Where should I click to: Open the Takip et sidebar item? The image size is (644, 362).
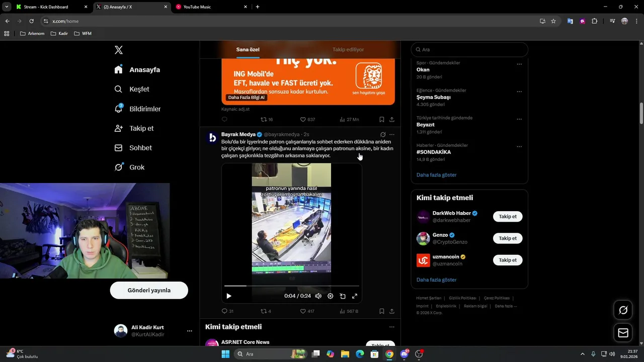pyautogui.click(x=134, y=128)
